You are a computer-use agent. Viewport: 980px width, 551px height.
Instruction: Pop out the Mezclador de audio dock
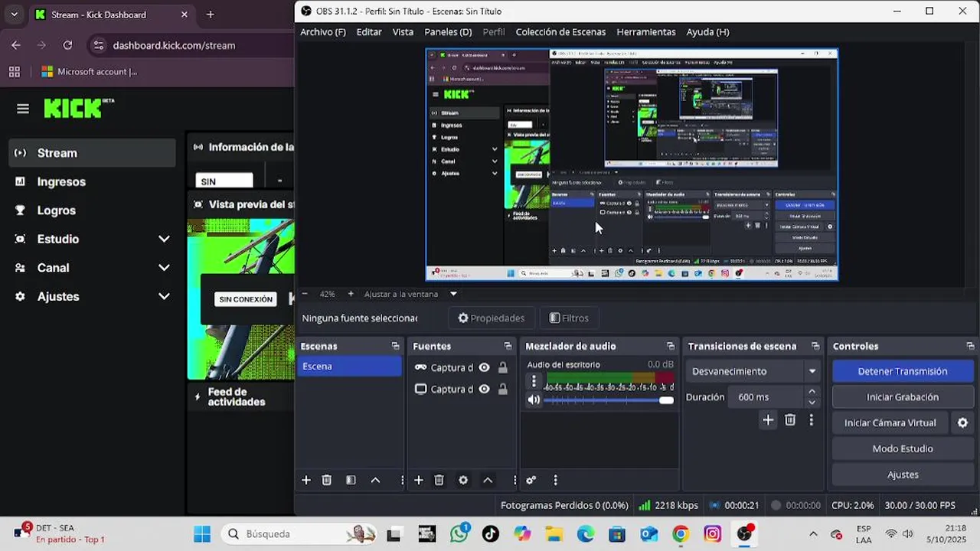click(x=671, y=346)
